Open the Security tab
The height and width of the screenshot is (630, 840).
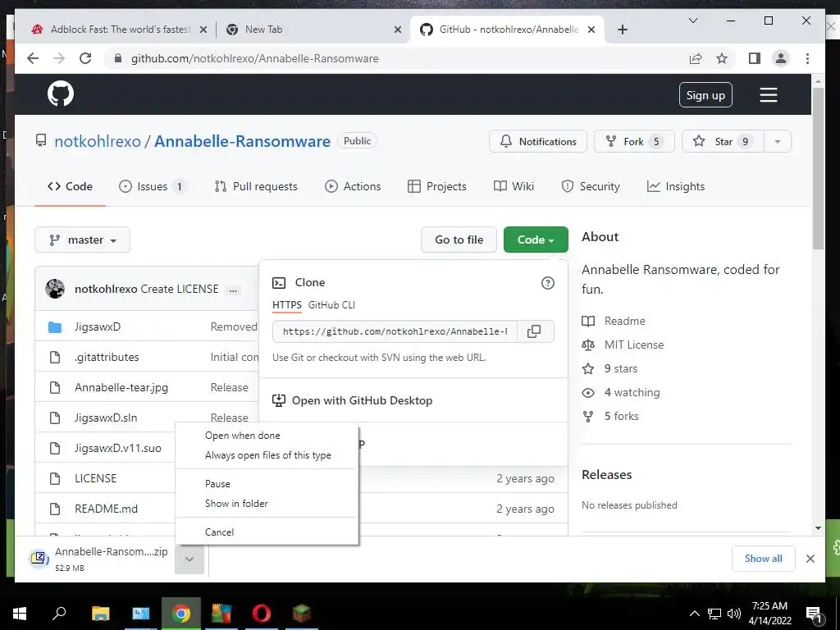[x=591, y=186]
